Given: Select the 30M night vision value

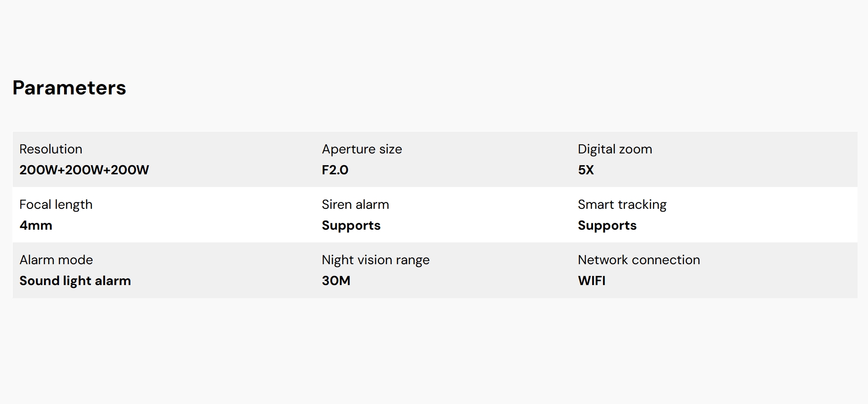Looking at the screenshot, I should (336, 281).
